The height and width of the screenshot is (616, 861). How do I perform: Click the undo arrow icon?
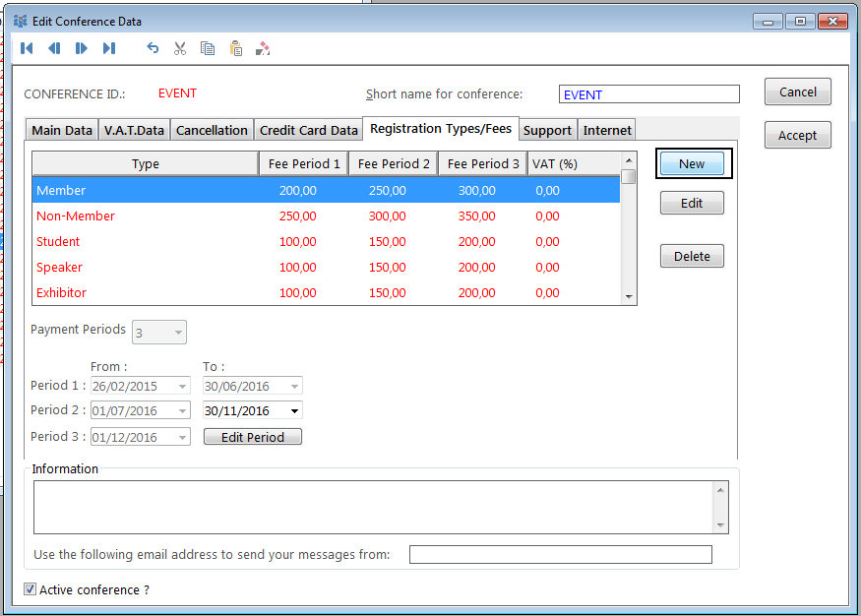pos(153,48)
